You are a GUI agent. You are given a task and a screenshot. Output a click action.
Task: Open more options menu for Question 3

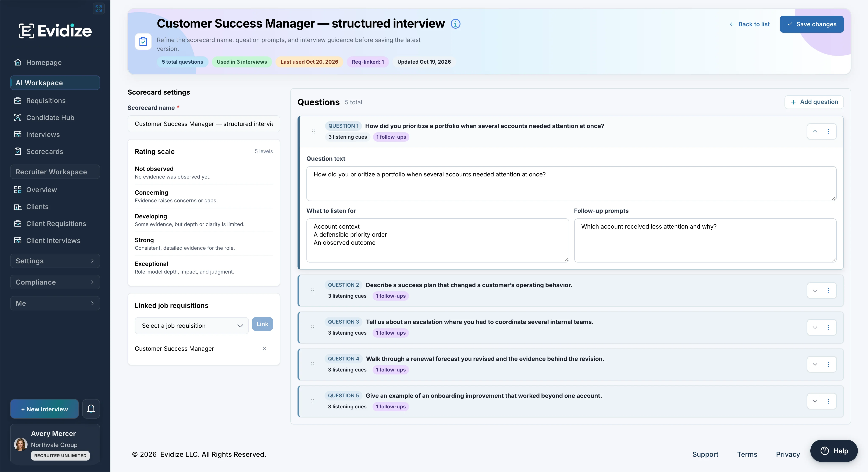[829, 327]
